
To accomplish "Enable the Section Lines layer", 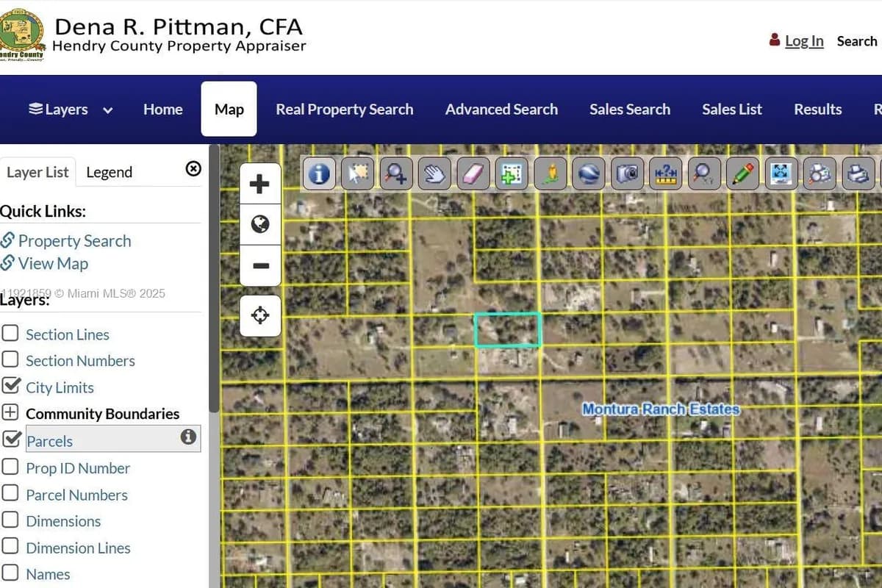I will click(x=11, y=334).
